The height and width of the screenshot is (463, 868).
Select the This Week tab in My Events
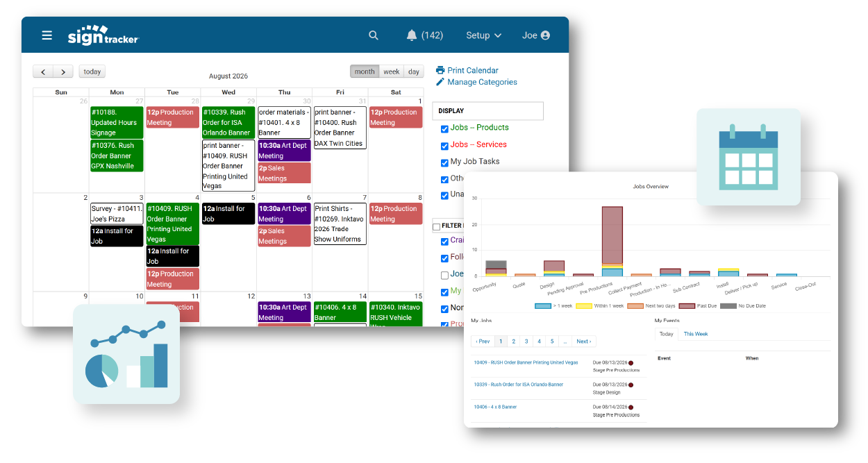tap(696, 334)
